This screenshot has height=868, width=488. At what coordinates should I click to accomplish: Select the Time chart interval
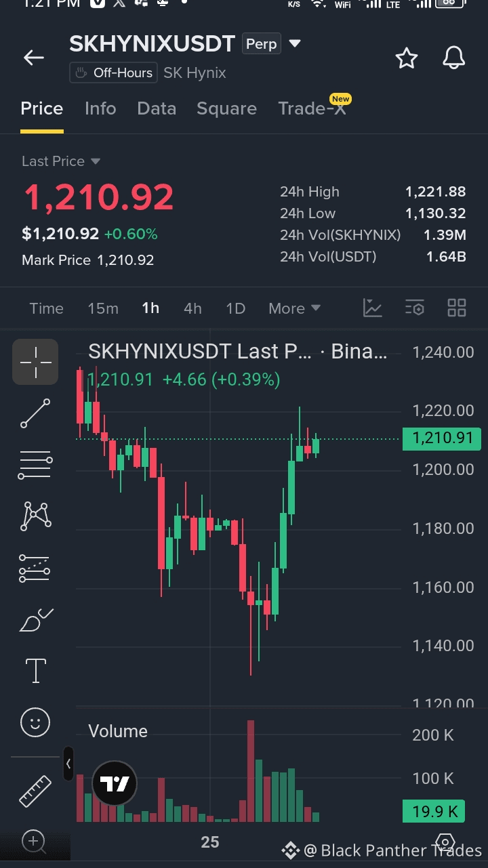[x=46, y=308]
